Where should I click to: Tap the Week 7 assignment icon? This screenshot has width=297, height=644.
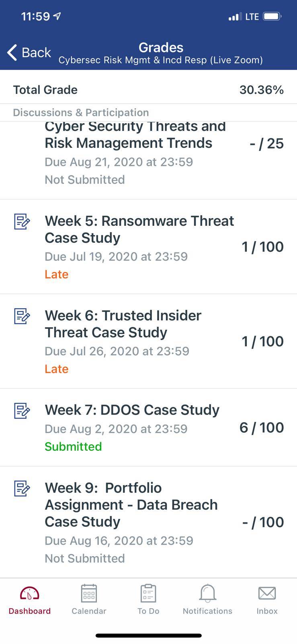(22, 411)
